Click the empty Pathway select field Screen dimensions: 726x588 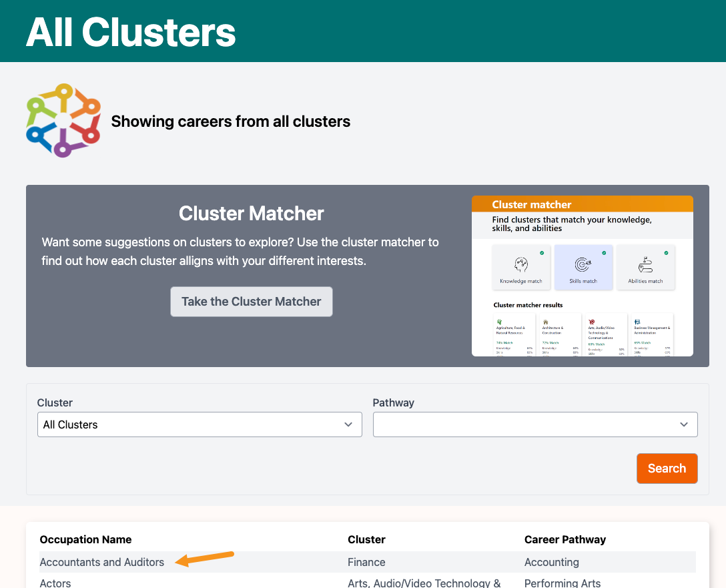(535, 424)
